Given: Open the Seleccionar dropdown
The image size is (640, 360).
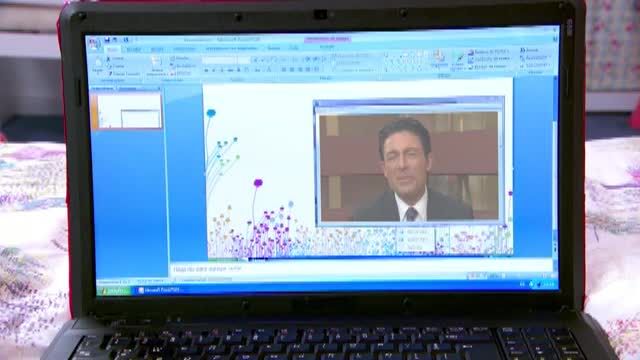Looking at the screenshot, I should pos(535,65).
